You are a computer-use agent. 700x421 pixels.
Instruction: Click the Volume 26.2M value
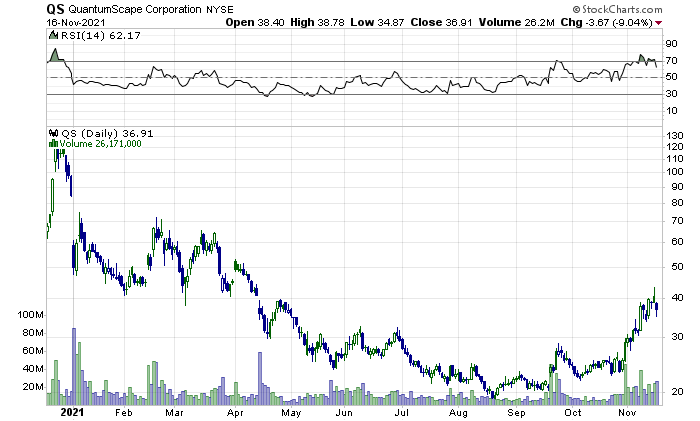[x=517, y=22]
